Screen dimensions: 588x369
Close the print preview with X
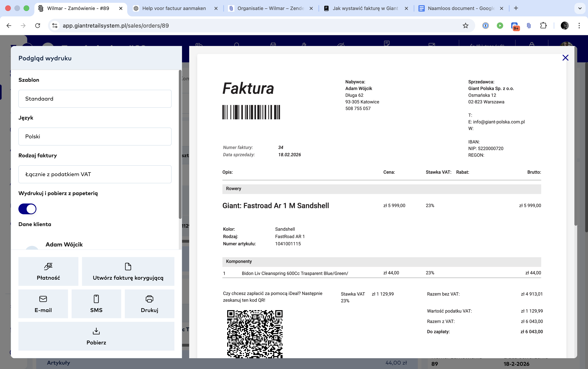coord(565,58)
